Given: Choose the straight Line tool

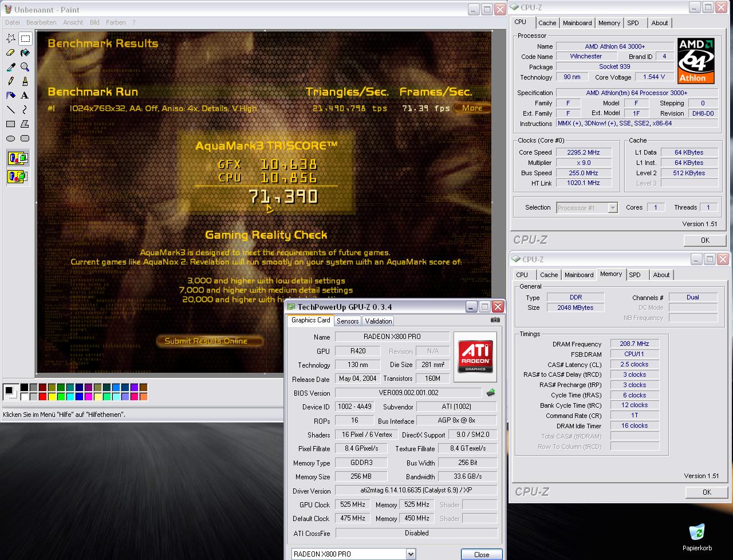Looking at the screenshot, I should click(x=11, y=110).
